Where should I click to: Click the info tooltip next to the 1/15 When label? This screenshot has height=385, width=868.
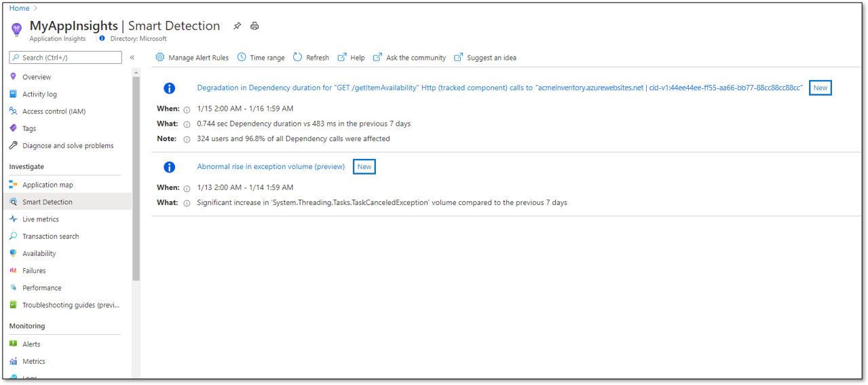coord(187,109)
